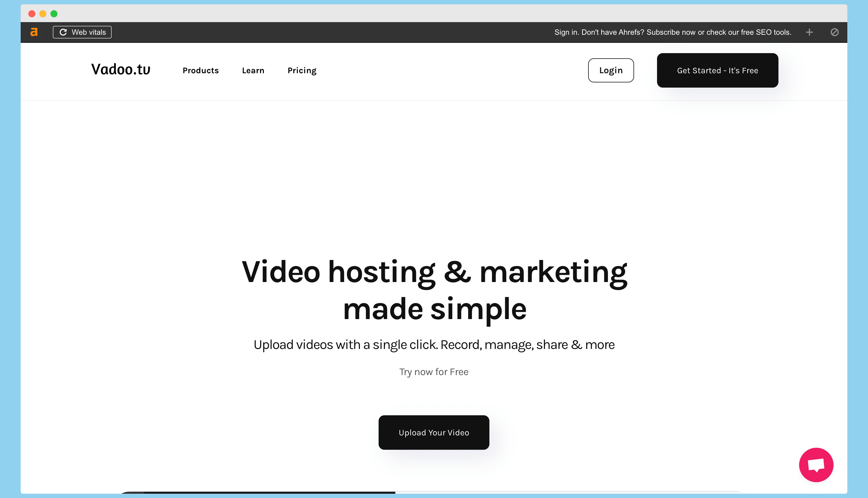This screenshot has width=868, height=498.
Task: Click the disable circle-slash icon in toolbar
Action: [834, 32]
